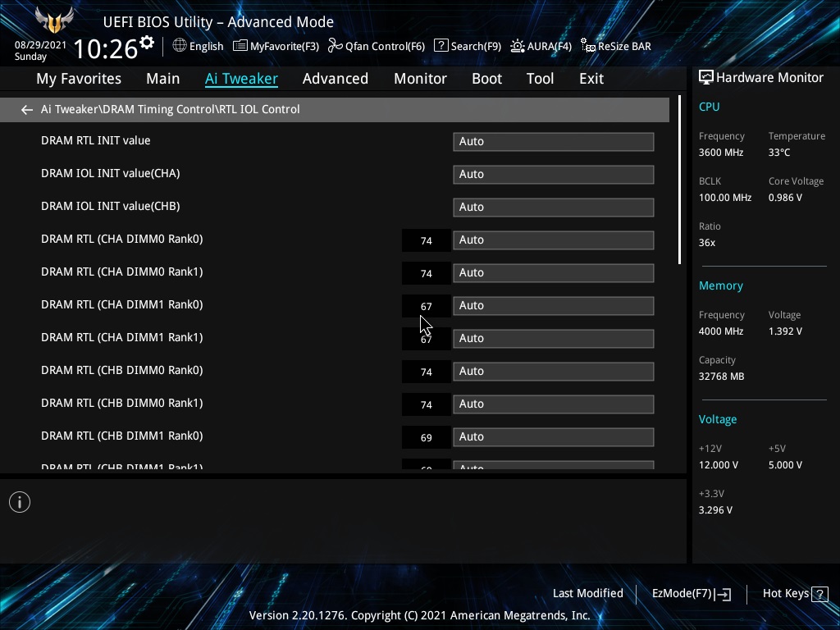This screenshot has height=630, width=840.
Task: Click DRAM RTL (CHA DIMM1 Rank0) label
Action: coord(121,304)
